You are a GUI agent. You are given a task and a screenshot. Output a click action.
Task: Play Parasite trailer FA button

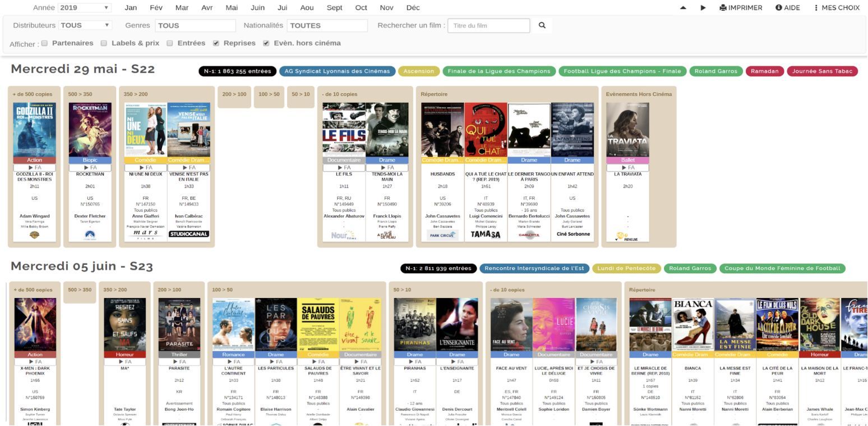point(179,361)
